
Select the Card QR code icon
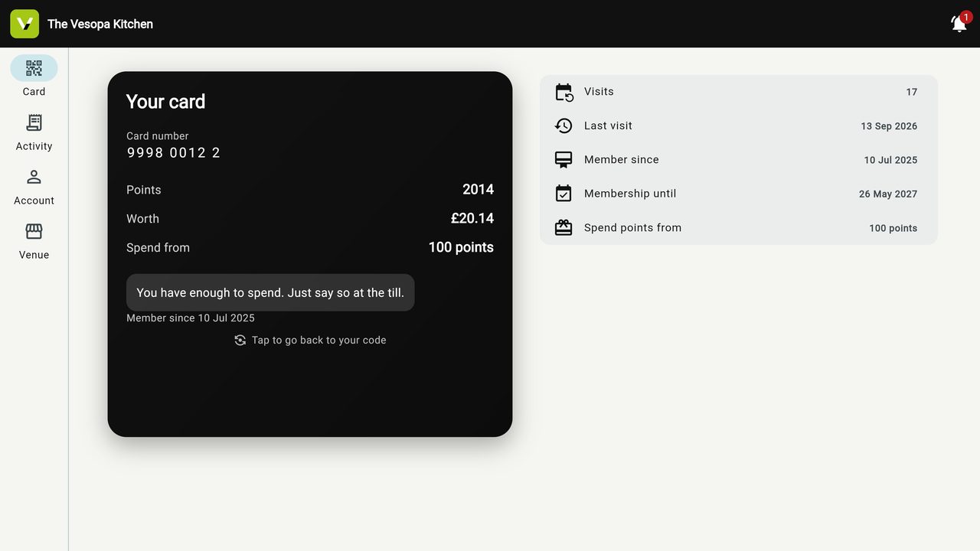point(34,68)
